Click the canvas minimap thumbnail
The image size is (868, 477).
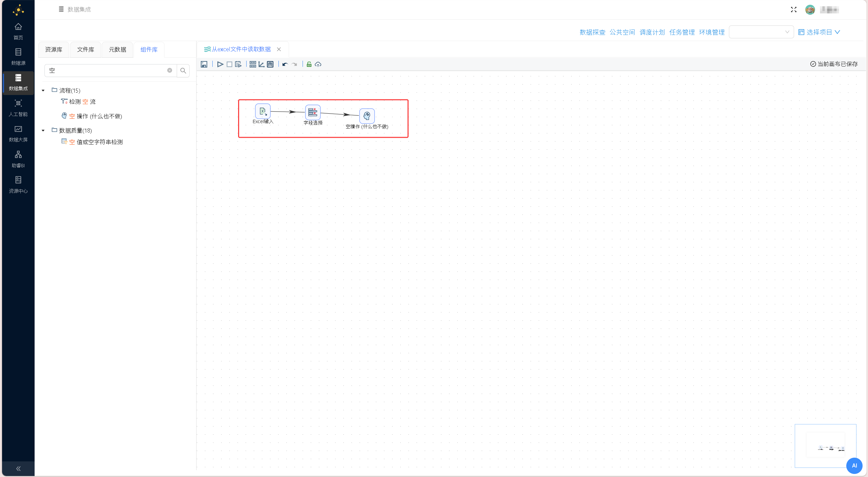(825, 445)
